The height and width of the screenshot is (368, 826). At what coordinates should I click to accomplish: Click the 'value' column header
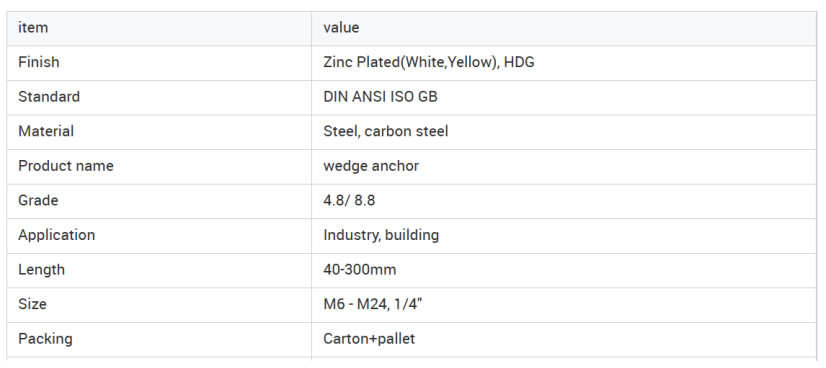click(x=341, y=27)
